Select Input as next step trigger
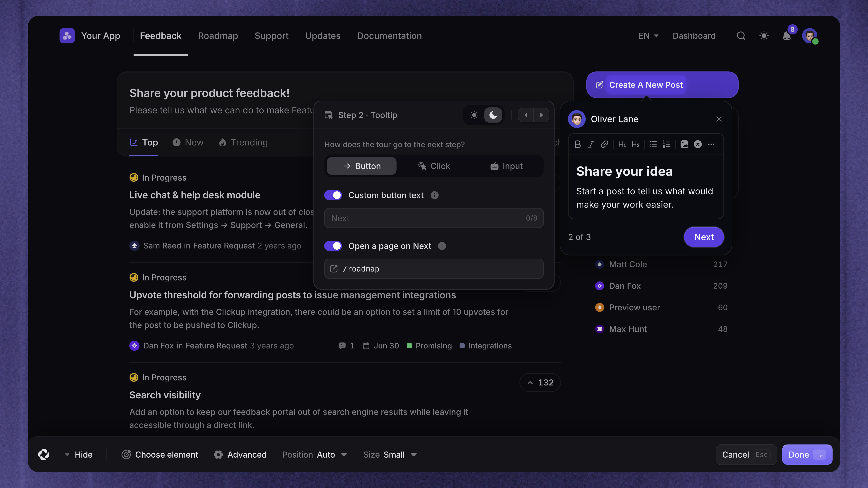 coord(507,166)
